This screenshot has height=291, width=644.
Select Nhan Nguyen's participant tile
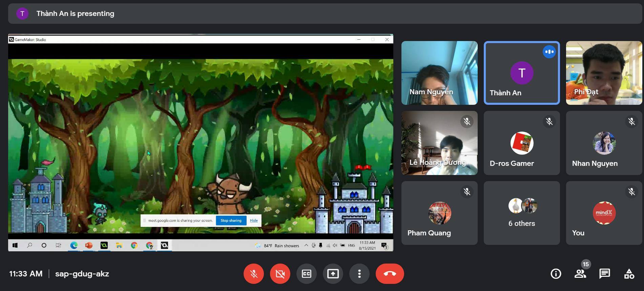tap(604, 143)
